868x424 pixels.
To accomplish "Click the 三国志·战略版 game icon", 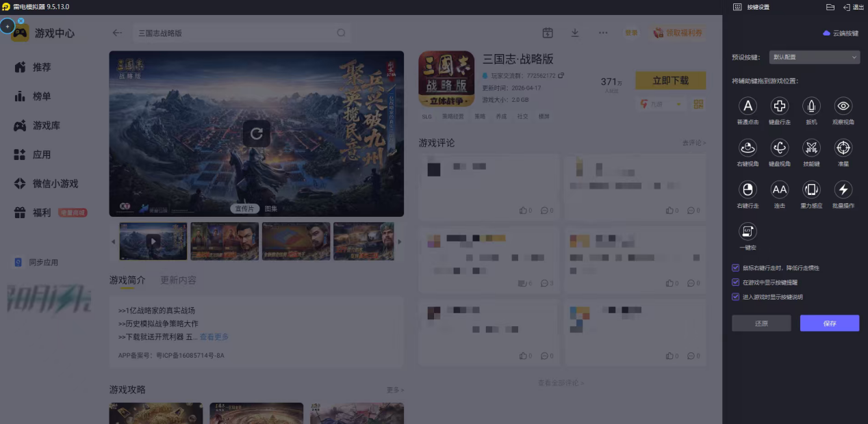I will tap(446, 79).
